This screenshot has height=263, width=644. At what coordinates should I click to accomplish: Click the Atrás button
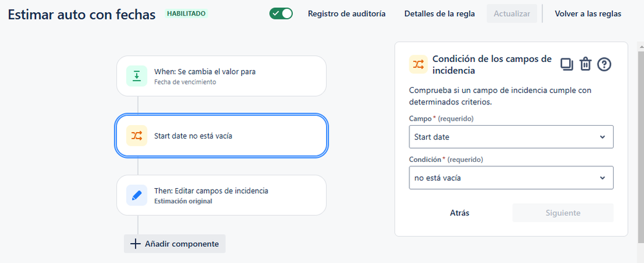(460, 213)
